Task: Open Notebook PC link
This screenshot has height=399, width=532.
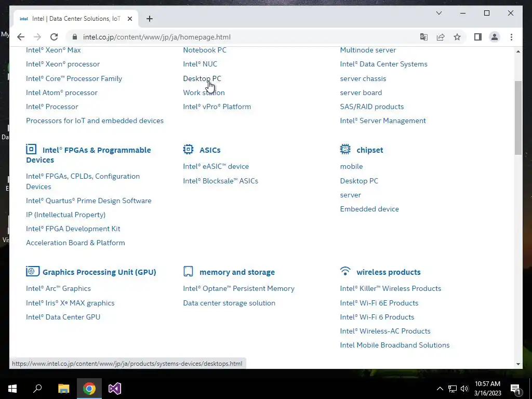Action: point(205,50)
